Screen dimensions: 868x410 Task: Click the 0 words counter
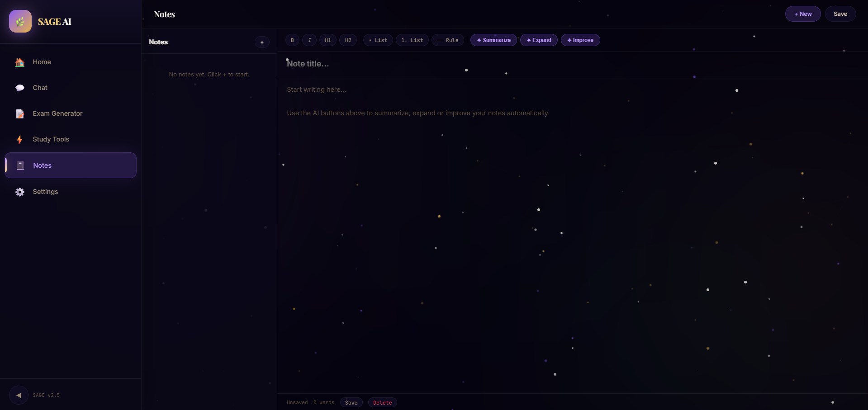pos(324,403)
